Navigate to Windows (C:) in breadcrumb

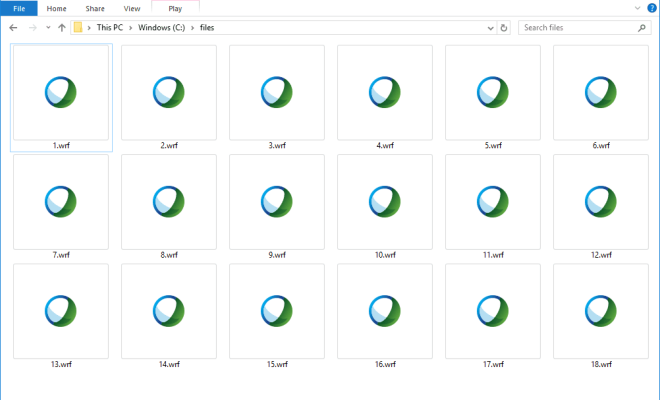[x=162, y=28]
